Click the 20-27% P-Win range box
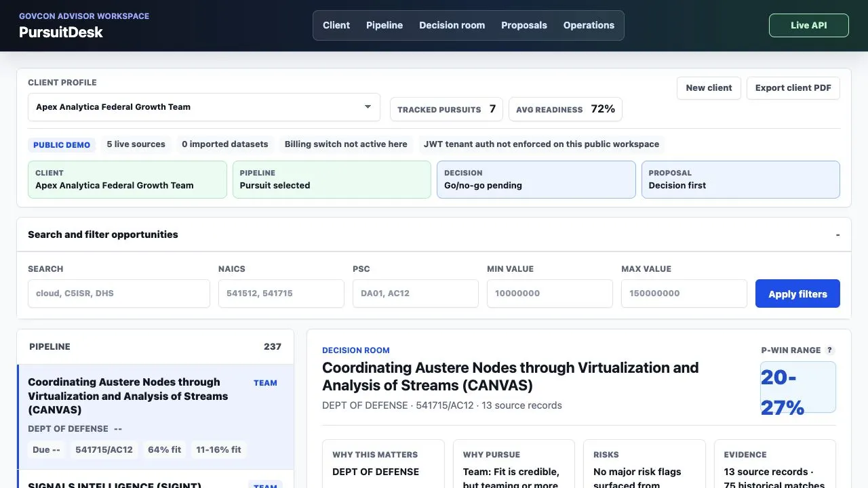 [x=798, y=387]
